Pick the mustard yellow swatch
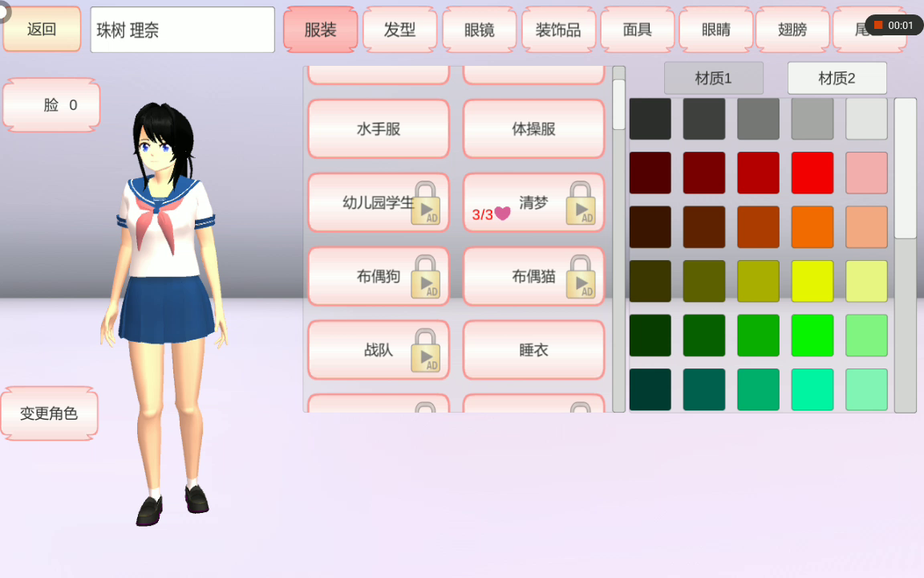Screen dimensions: 924x578 pyautogui.click(x=759, y=281)
